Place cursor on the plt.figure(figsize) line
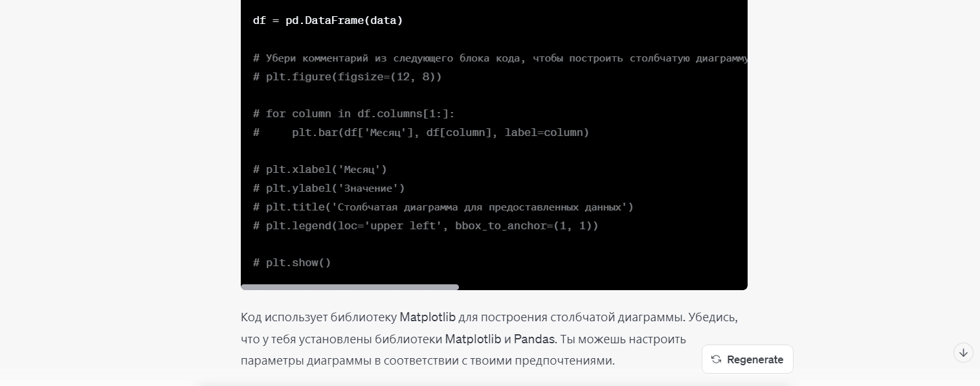The width and height of the screenshot is (980, 386). tap(347, 77)
